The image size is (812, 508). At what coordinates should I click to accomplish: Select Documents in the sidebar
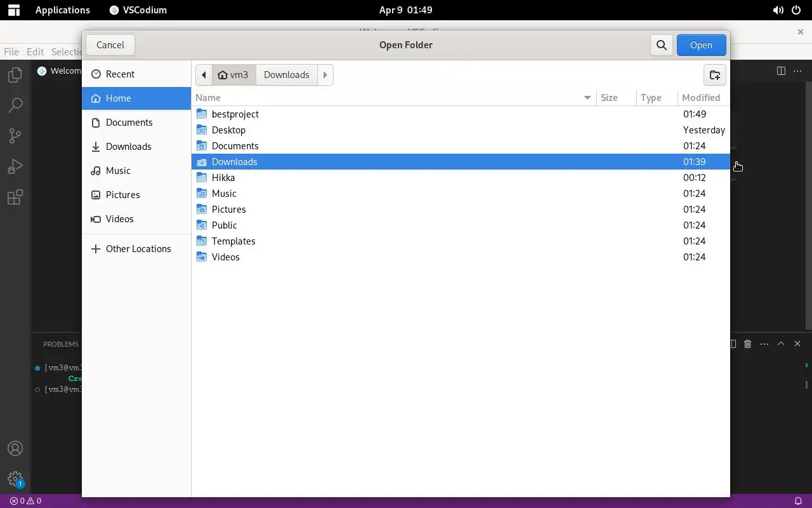136,123
